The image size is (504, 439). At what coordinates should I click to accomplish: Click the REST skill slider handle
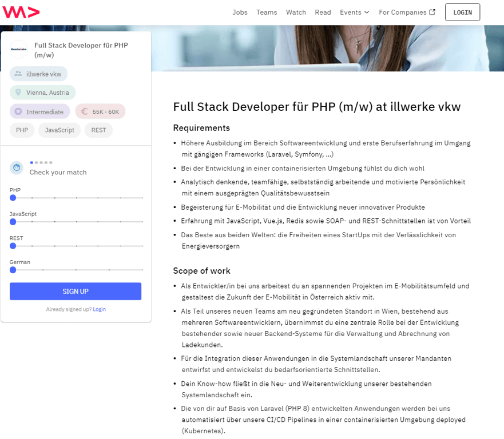(13, 246)
